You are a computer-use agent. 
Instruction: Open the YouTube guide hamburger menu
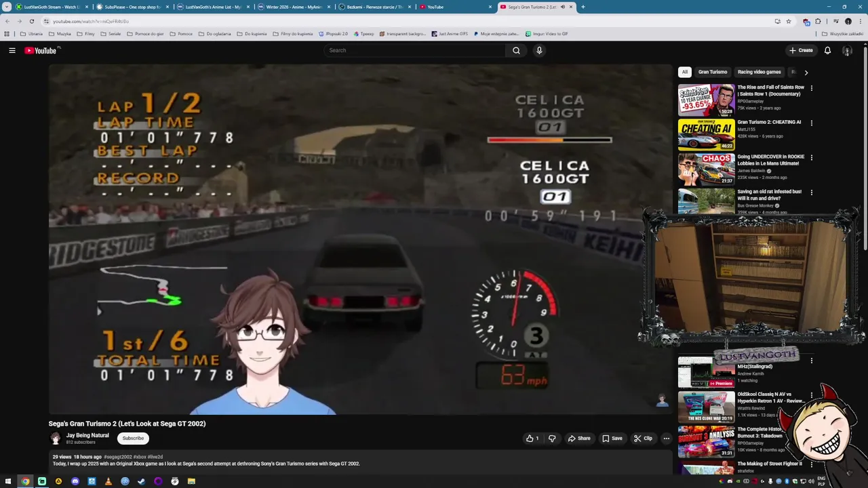pos(12,50)
